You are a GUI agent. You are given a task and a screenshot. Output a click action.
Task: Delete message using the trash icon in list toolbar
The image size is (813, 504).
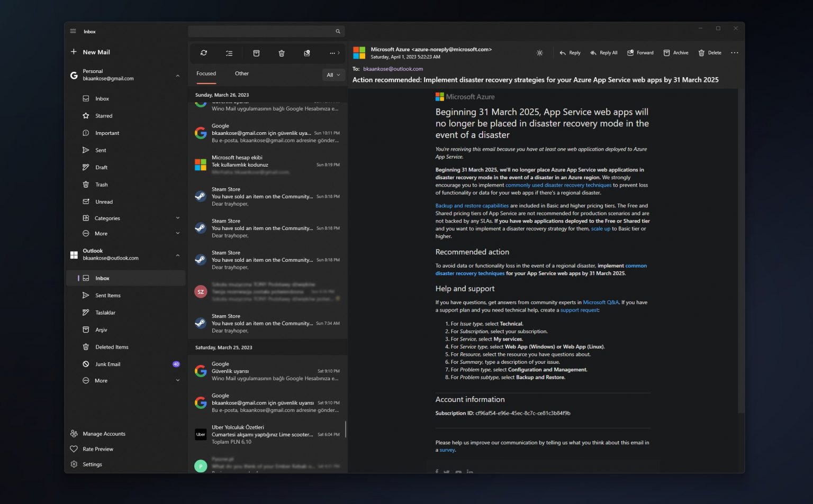tap(282, 53)
